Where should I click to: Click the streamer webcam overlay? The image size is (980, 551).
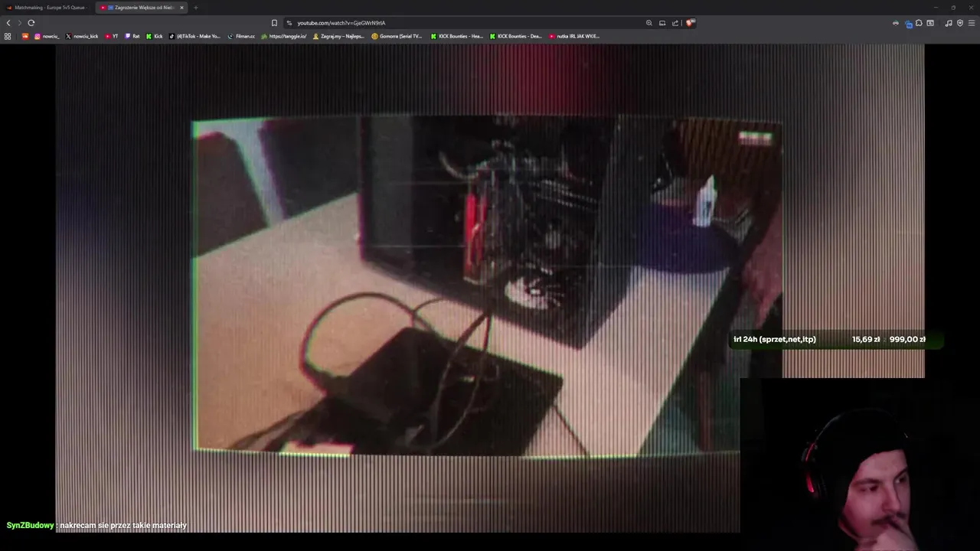[860, 465]
